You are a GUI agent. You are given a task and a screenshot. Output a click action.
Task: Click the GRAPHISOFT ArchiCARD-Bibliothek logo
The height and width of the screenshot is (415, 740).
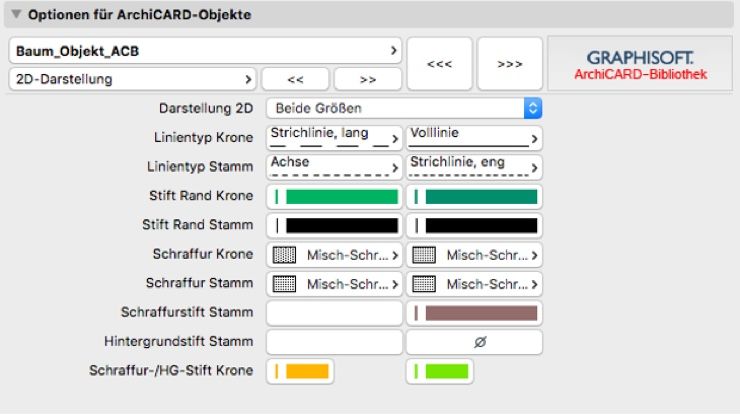[x=640, y=65]
